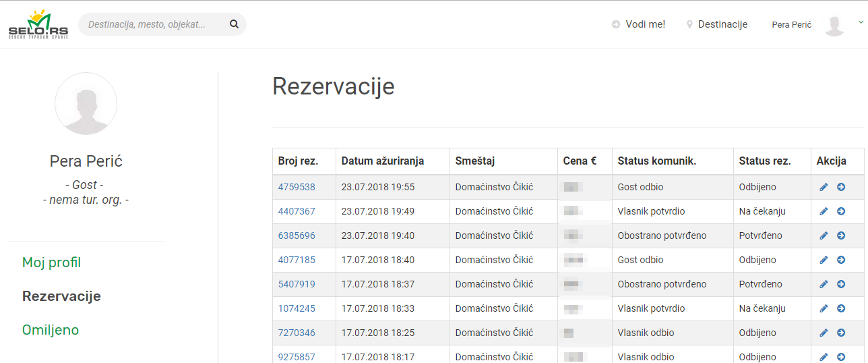The height and width of the screenshot is (363, 868).
Task: Open reservation 1074245 with arrow icon
Action: (841, 308)
